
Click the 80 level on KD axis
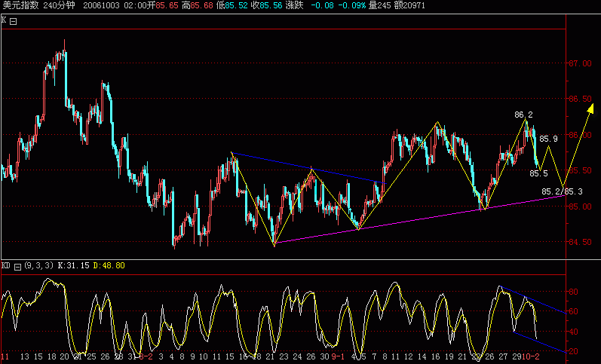click(573, 292)
